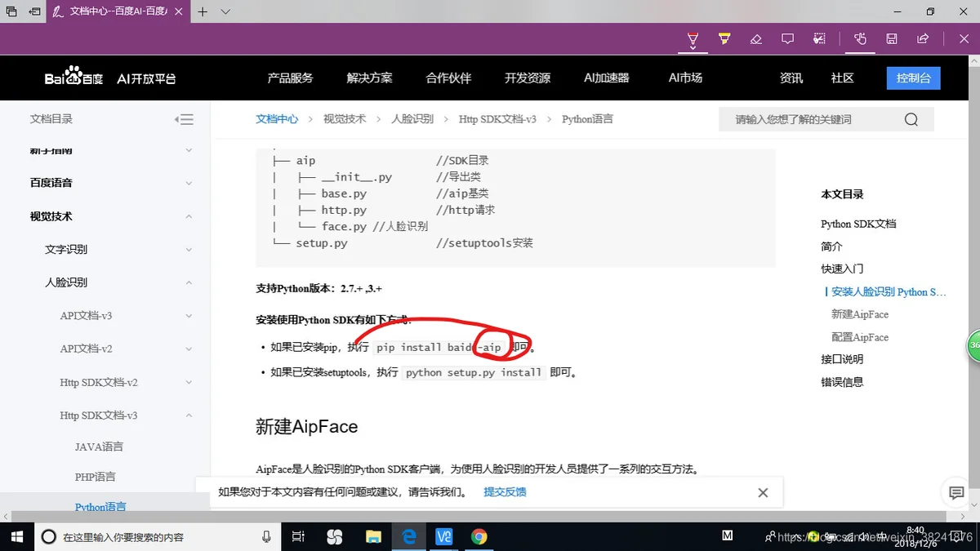The height and width of the screenshot is (551, 980).
Task: Expand the API文档-v3 item
Action: pos(189,316)
